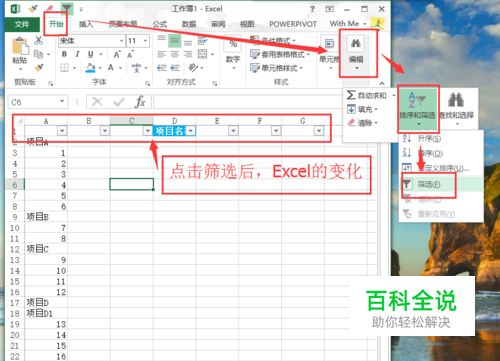The image size is (500, 361).
Task: Click the fill color bucket icon
Action: click(x=90, y=68)
